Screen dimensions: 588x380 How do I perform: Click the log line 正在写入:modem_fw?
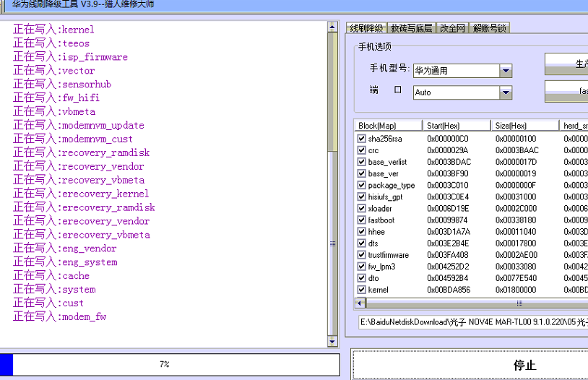tap(60, 316)
